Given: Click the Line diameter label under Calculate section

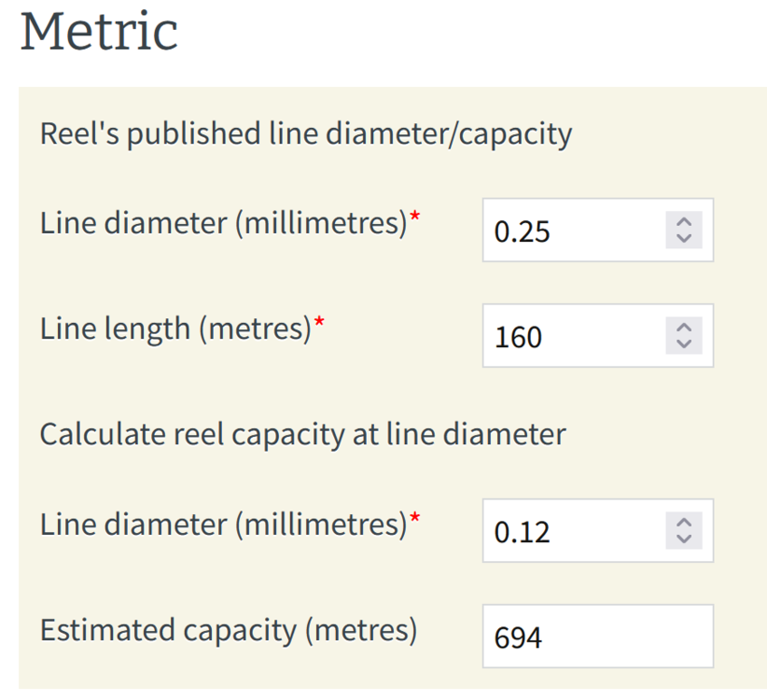Looking at the screenshot, I should tap(224, 525).
